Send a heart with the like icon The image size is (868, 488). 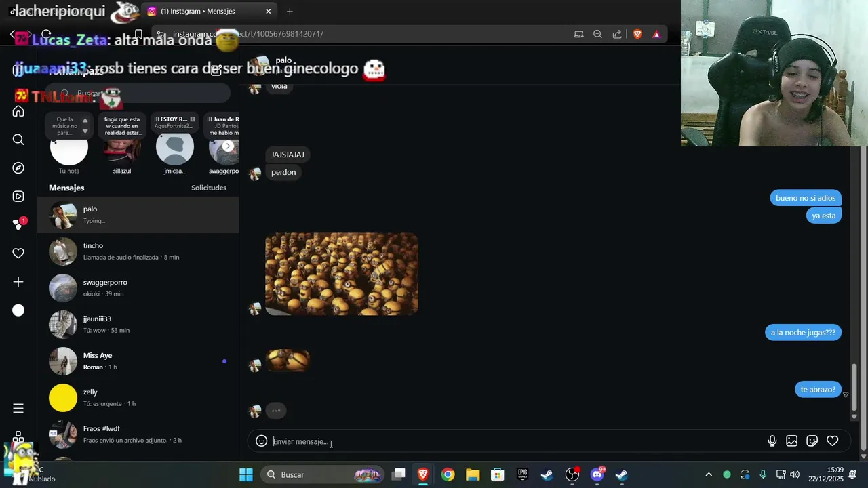click(x=832, y=441)
